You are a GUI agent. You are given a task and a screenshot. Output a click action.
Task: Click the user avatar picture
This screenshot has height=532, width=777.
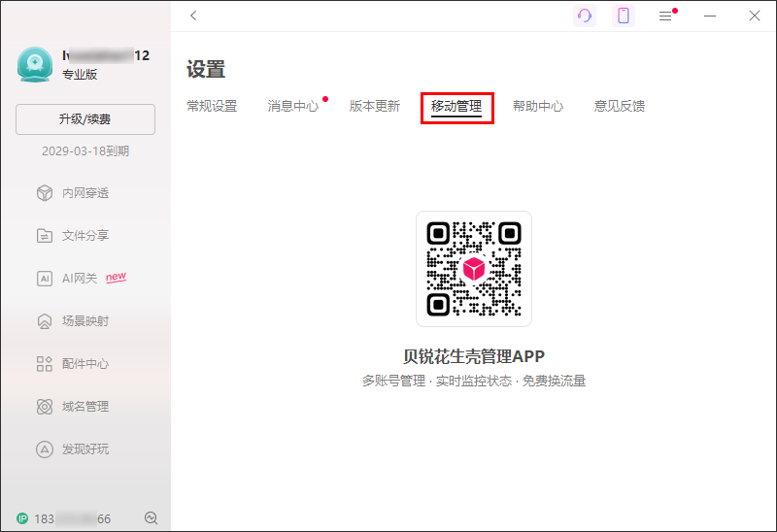[35, 64]
